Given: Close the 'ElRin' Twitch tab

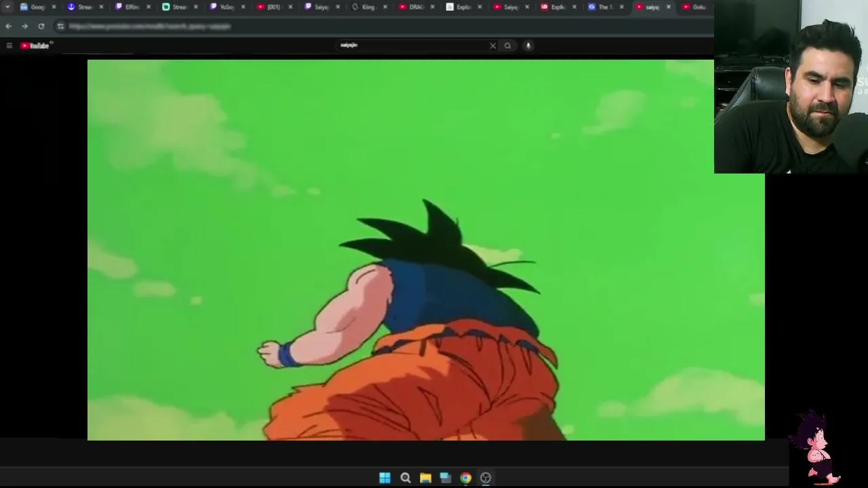Looking at the screenshot, I should coord(149,7).
